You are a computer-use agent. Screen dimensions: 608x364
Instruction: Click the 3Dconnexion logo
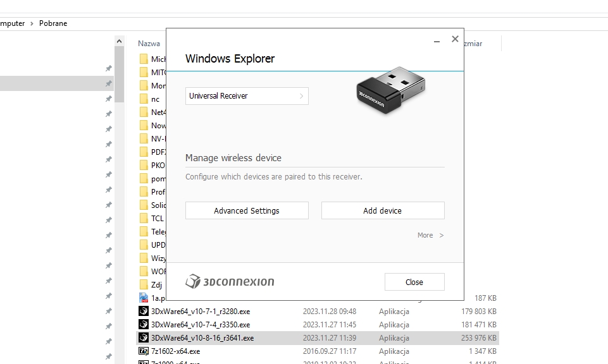[230, 281]
